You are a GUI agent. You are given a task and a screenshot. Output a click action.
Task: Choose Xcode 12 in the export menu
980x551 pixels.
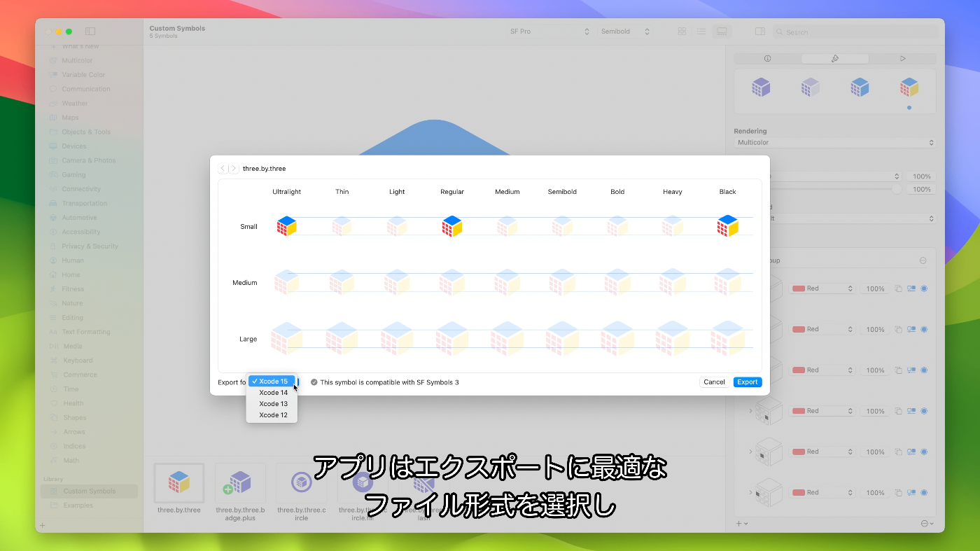pyautogui.click(x=272, y=415)
